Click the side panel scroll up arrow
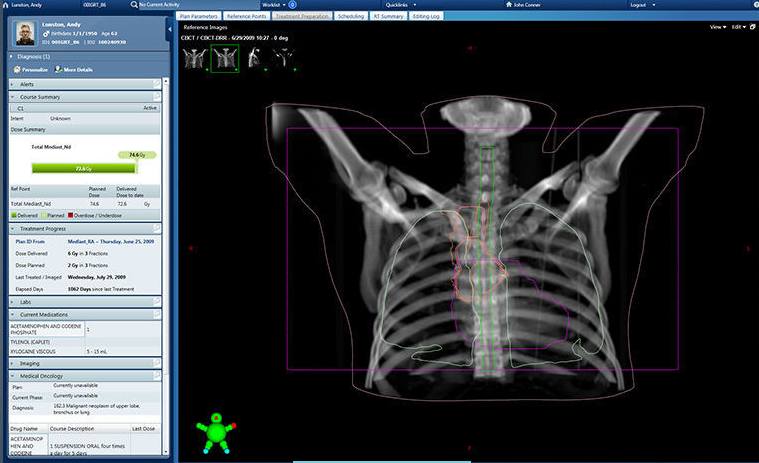This screenshot has height=463, width=759. click(166, 81)
